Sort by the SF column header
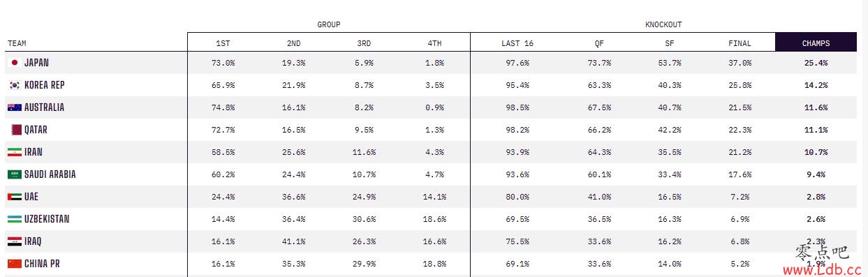 pos(670,43)
